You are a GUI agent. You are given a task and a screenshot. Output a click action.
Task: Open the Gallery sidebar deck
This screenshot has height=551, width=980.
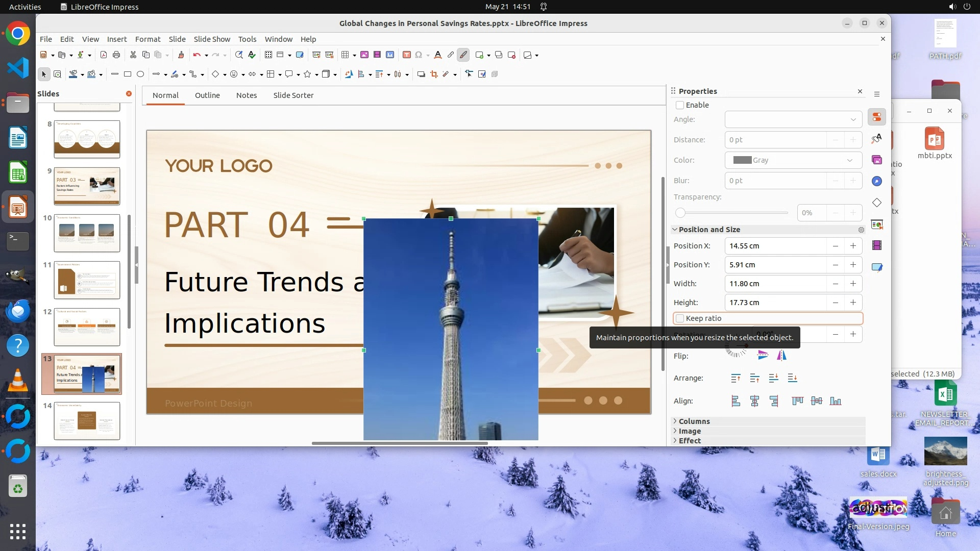[877, 160]
